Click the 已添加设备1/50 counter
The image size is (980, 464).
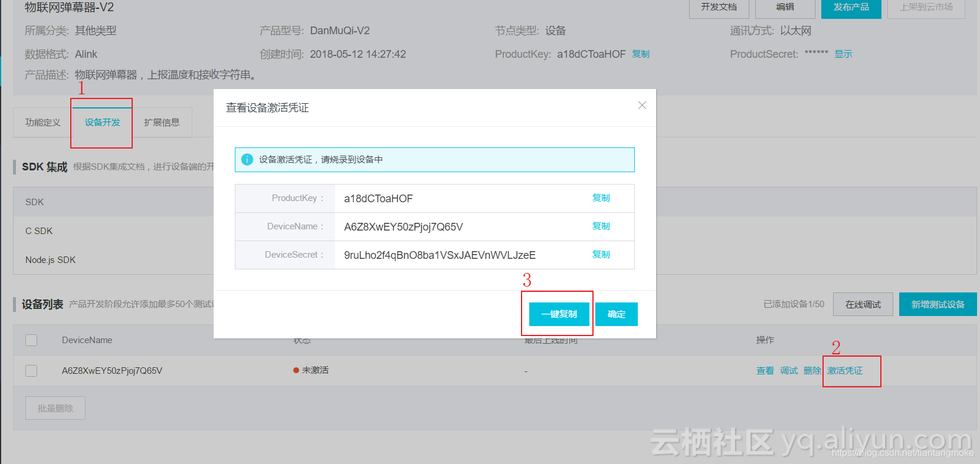tap(794, 304)
